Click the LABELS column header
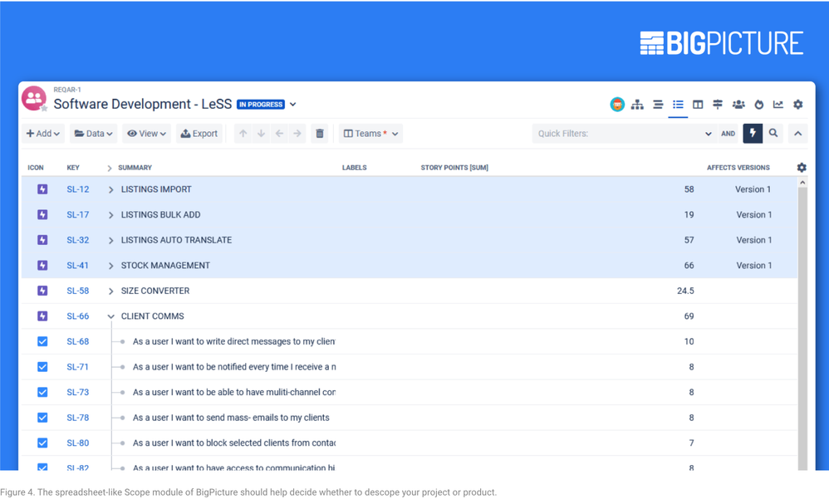The height and width of the screenshot is (504, 829). pos(354,168)
